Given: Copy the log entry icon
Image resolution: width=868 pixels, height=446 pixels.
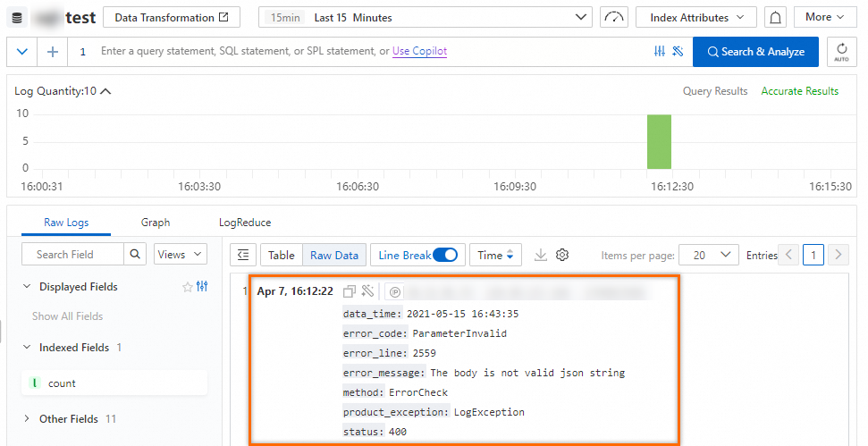Looking at the screenshot, I should (x=350, y=291).
